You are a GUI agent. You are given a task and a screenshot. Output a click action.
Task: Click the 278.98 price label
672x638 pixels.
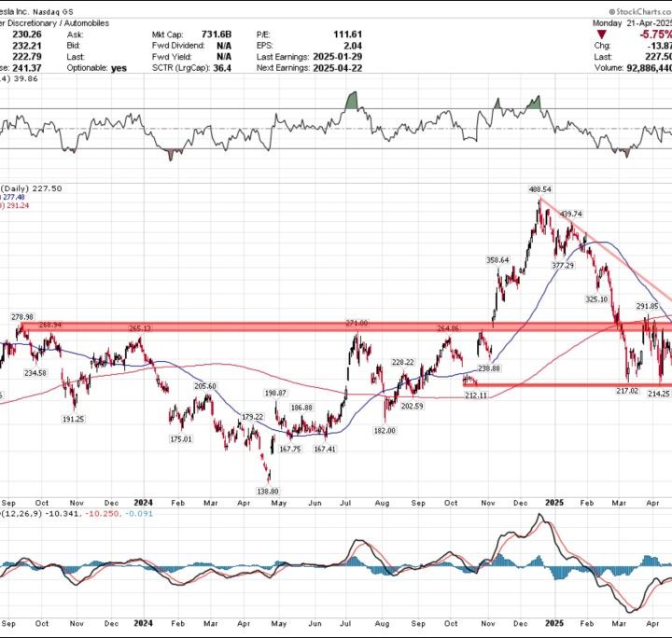(x=22, y=317)
